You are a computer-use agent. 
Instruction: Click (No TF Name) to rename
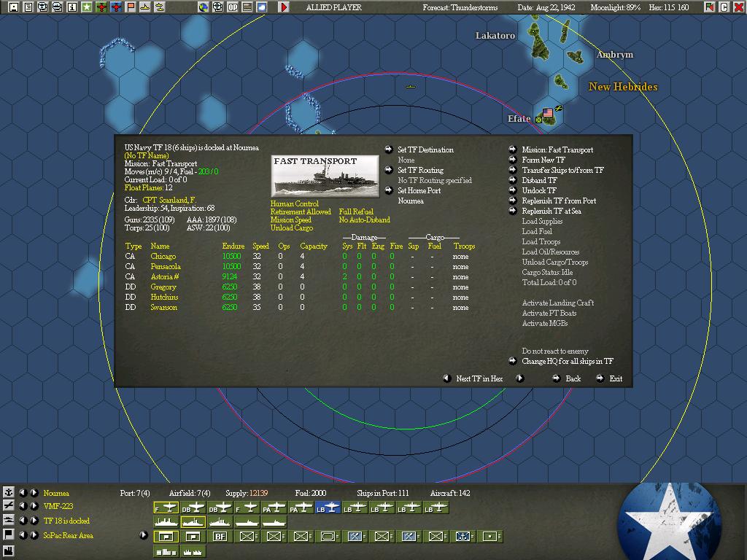[x=147, y=156]
